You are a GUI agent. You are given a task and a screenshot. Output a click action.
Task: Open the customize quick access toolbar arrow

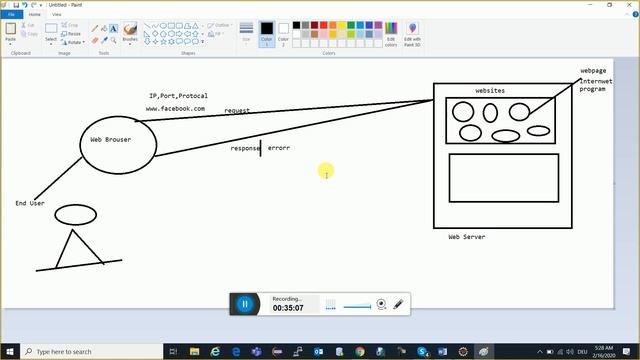(x=41, y=5)
